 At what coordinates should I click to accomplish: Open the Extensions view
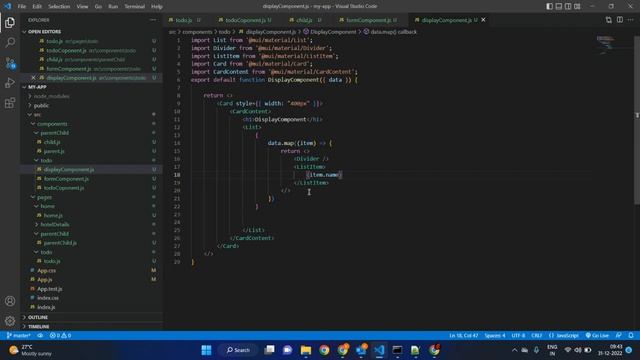coord(10,103)
